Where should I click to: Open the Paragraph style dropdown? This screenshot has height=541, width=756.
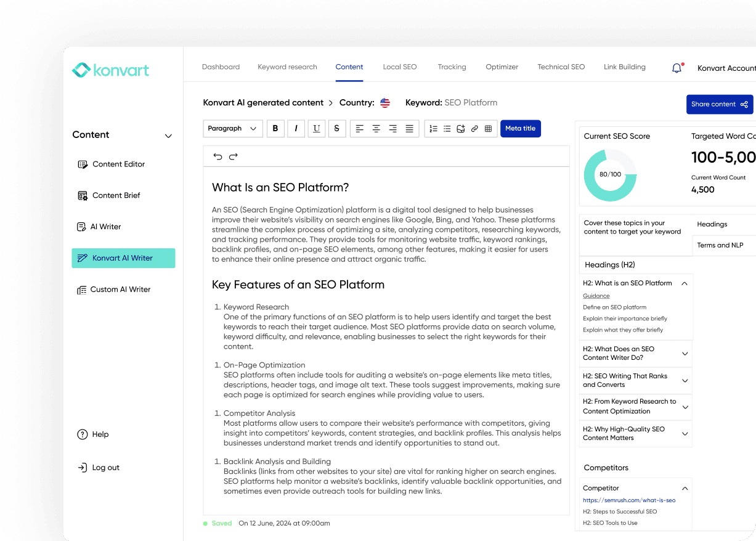click(x=232, y=128)
